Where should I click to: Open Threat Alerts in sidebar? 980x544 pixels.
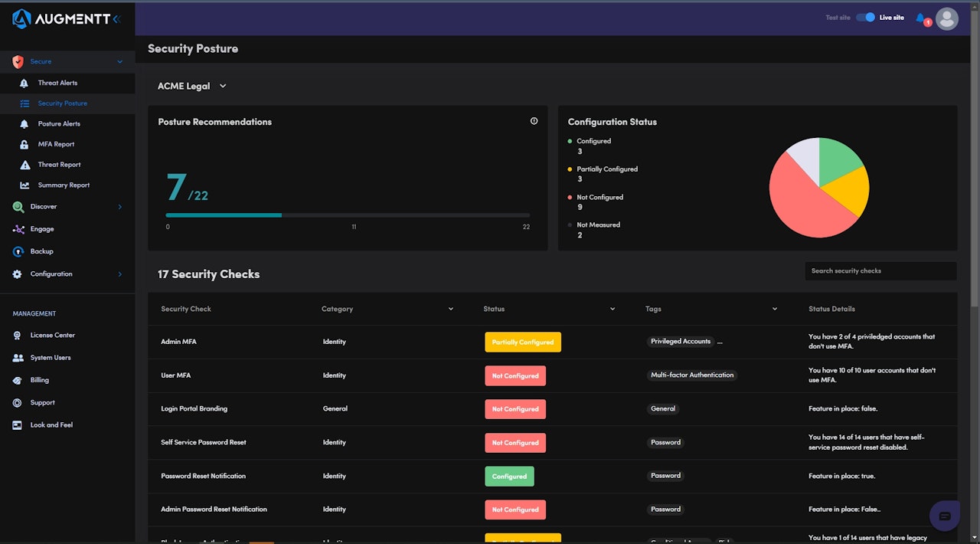(57, 83)
